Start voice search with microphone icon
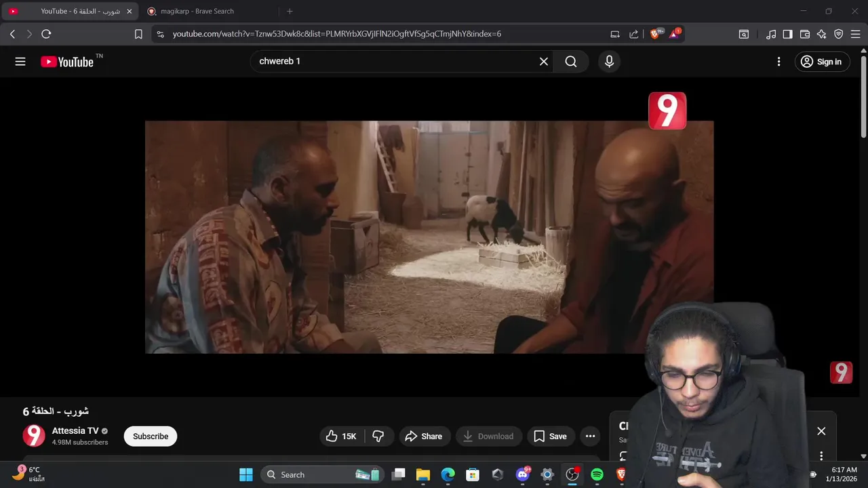 (x=609, y=62)
